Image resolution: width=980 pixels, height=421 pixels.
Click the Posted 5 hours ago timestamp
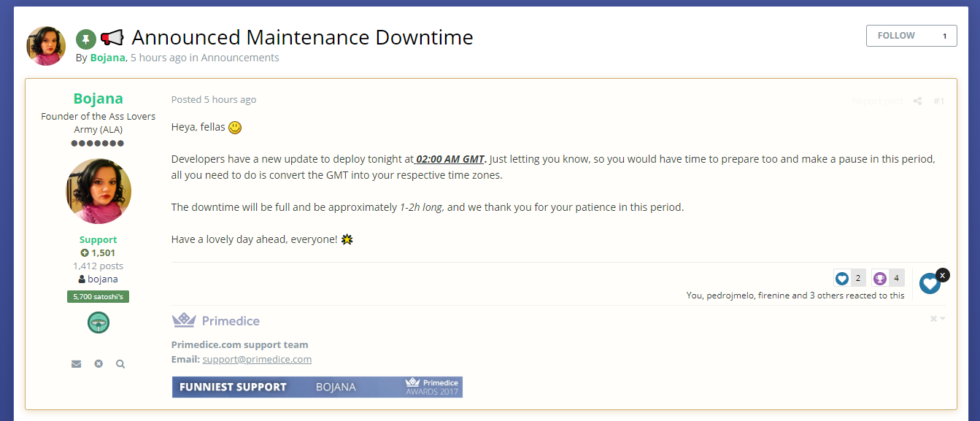pyautogui.click(x=214, y=100)
